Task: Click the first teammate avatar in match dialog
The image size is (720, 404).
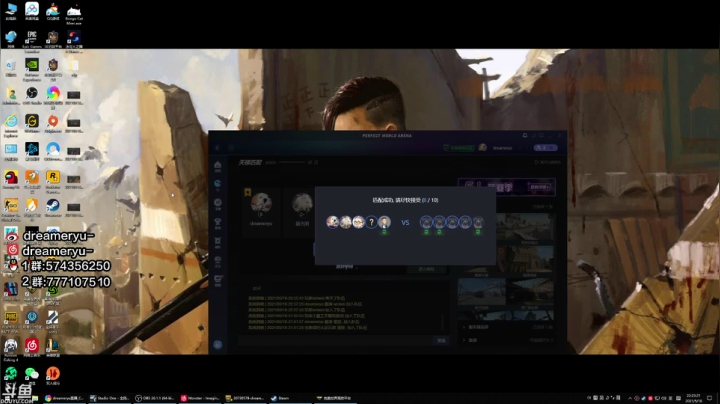Action: pos(332,222)
